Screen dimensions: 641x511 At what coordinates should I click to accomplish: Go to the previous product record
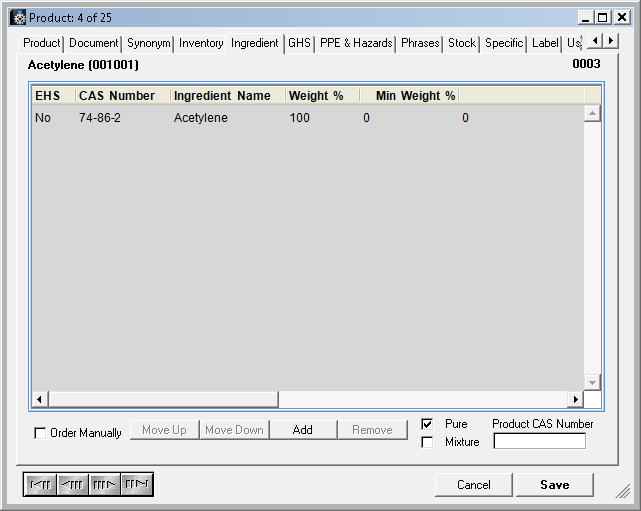72,485
